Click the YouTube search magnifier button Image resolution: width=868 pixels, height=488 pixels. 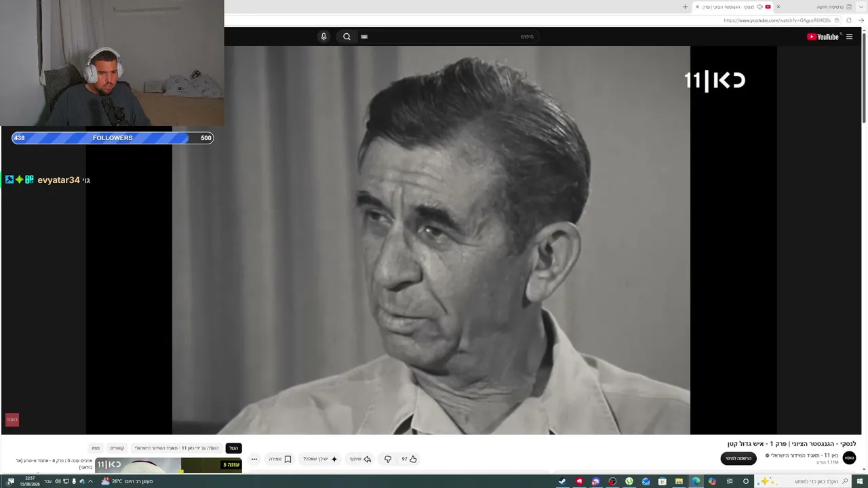(347, 37)
